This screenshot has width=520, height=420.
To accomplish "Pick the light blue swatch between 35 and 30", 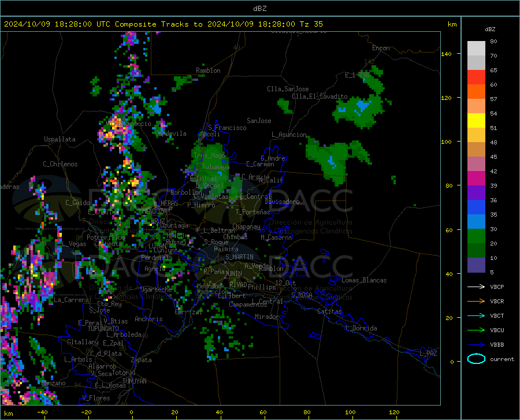I will [476, 222].
